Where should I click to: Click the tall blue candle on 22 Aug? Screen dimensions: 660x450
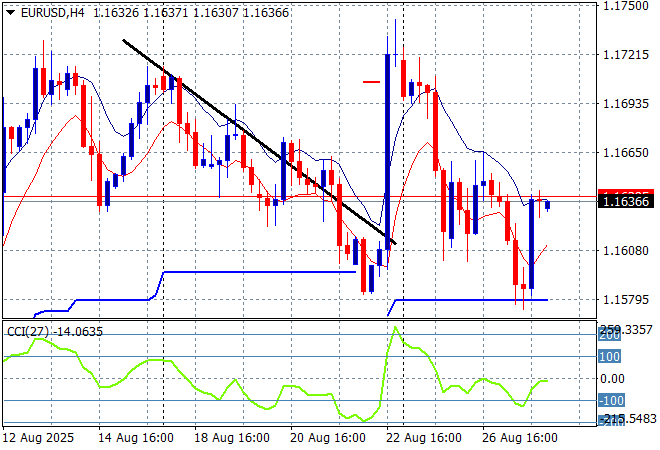(387, 152)
